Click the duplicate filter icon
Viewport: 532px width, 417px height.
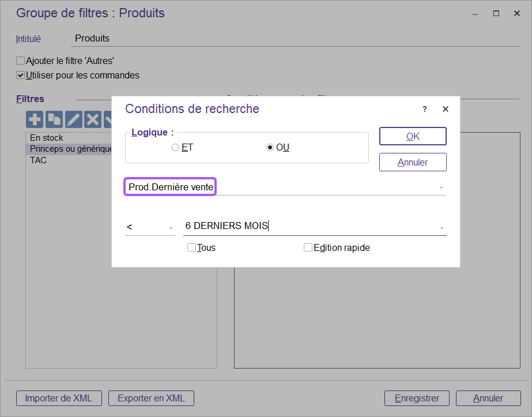(x=54, y=119)
